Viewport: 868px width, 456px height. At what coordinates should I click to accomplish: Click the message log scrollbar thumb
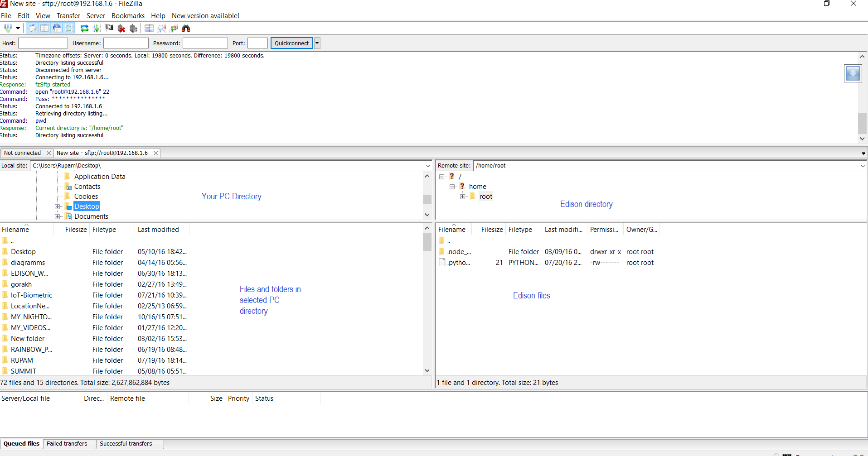tap(862, 123)
